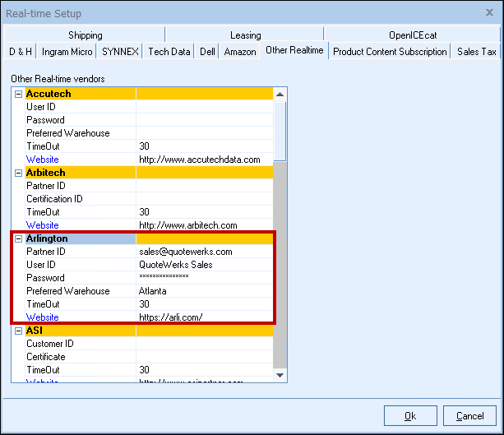Screen dimensions: 504x435
Task: Open the Arbitech Website link
Action: (43, 225)
